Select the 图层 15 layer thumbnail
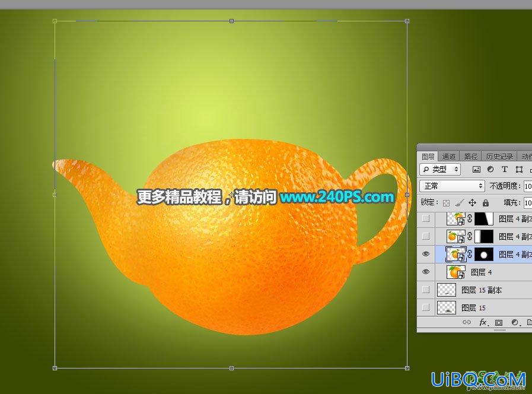 pyautogui.click(x=446, y=307)
